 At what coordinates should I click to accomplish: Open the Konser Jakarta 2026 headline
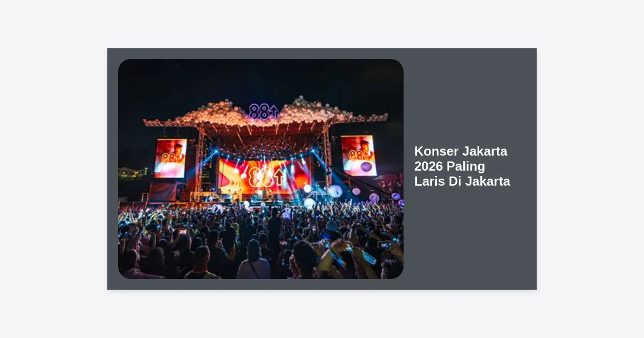[x=462, y=166]
